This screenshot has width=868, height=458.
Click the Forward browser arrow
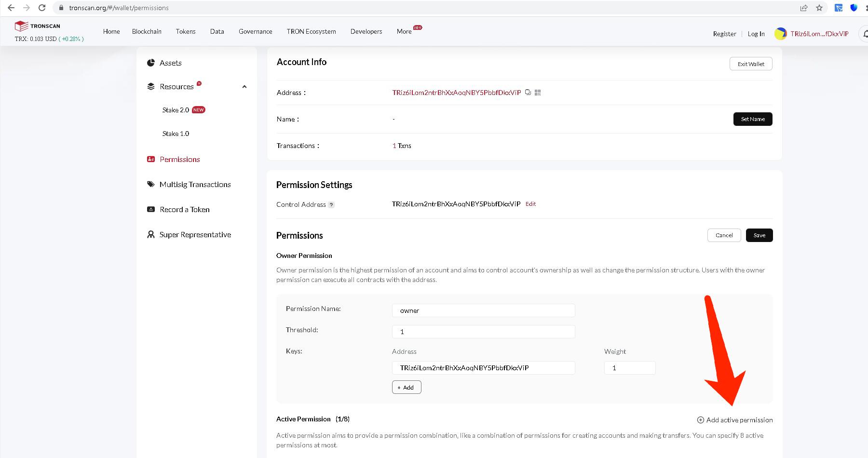27,8
